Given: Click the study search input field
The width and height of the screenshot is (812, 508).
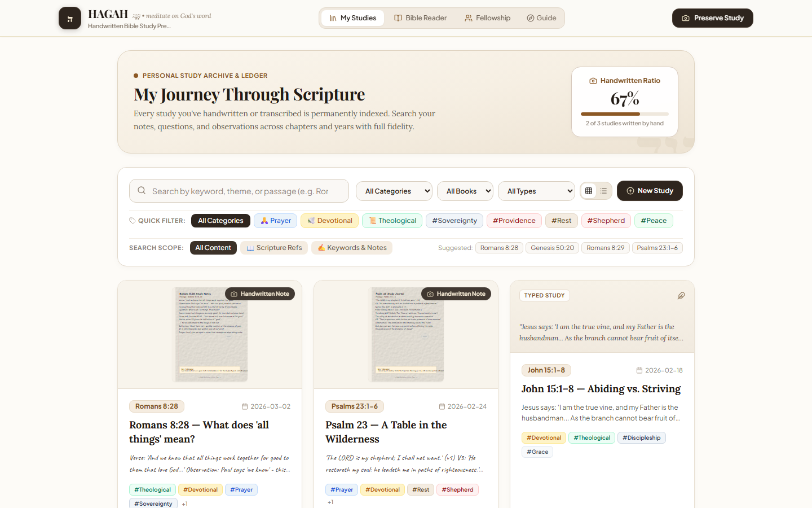Looking at the screenshot, I should pyautogui.click(x=239, y=191).
